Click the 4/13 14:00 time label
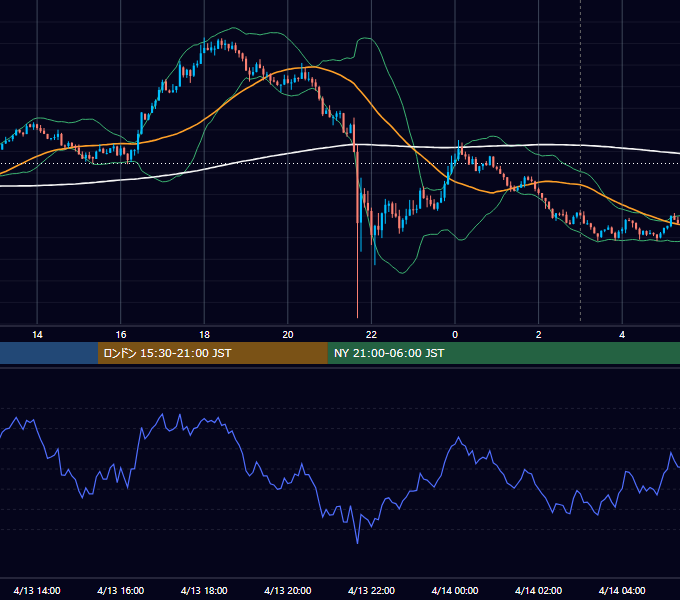 point(37,590)
